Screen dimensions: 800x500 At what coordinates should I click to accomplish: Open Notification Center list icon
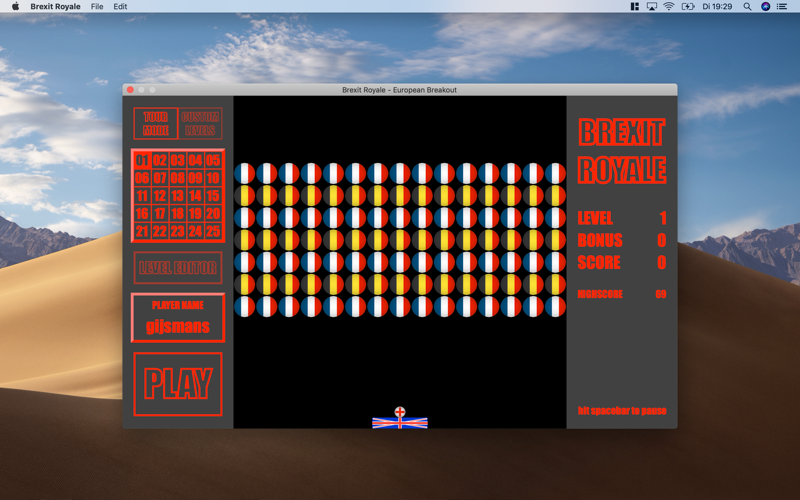782,6
